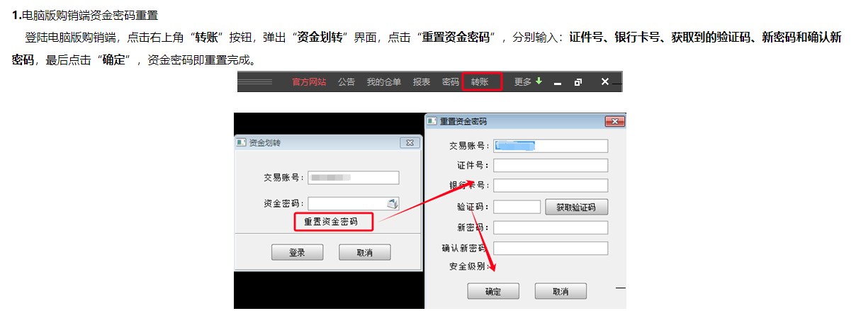
Task: Open soft keyboard icon beside 资金密码
Action: point(393,203)
